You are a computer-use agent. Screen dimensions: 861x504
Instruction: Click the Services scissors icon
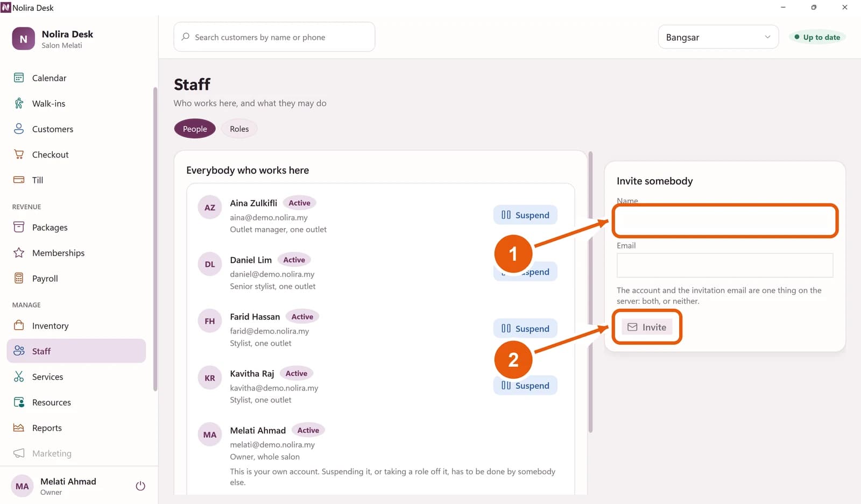pyautogui.click(x=19, y=377)
